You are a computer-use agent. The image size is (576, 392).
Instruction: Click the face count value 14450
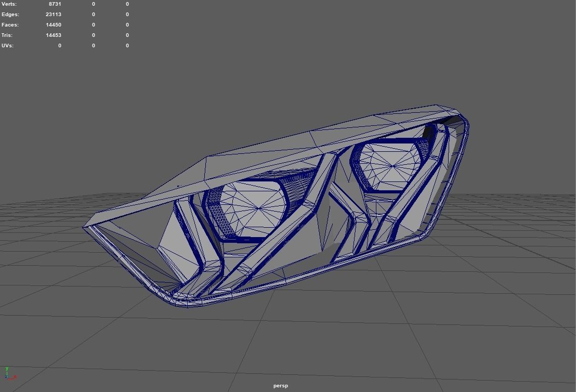(54, 24)
